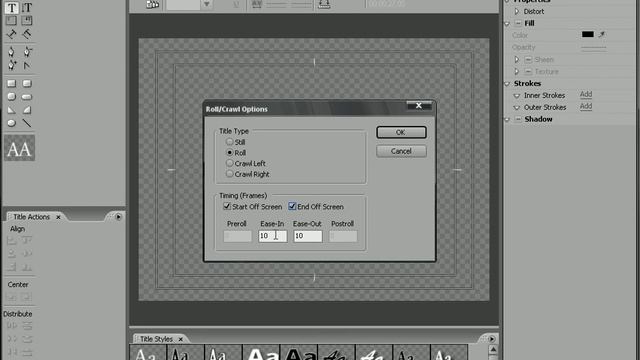The height and width of the screenshot is (360, 640).
Task: Switch to the Title Actions tab
Action: pyautogui.click(x=31, y=217)
